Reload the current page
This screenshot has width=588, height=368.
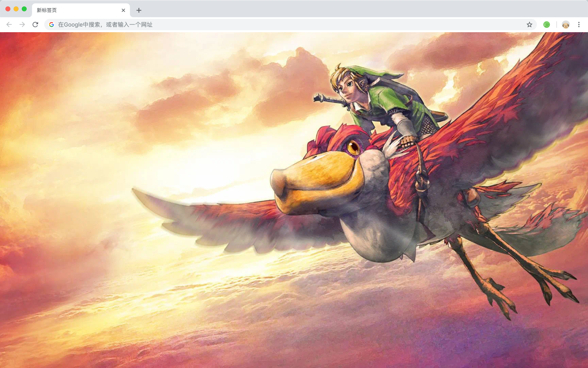click(x=35, y=24)
